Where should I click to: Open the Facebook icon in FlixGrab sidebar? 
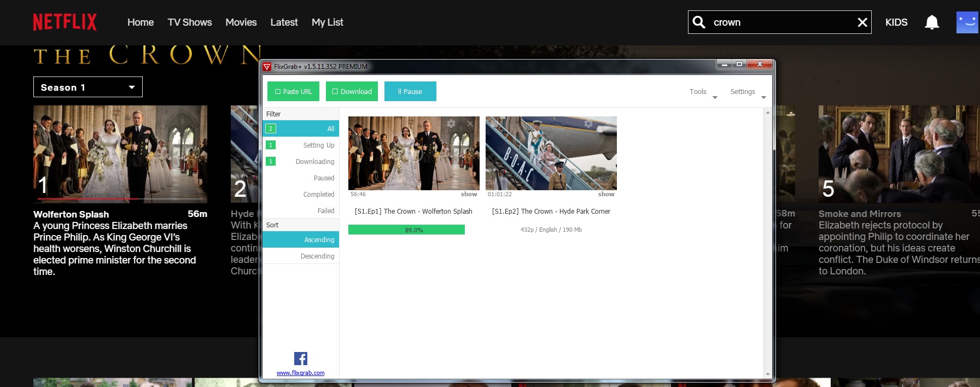(301, 359)
